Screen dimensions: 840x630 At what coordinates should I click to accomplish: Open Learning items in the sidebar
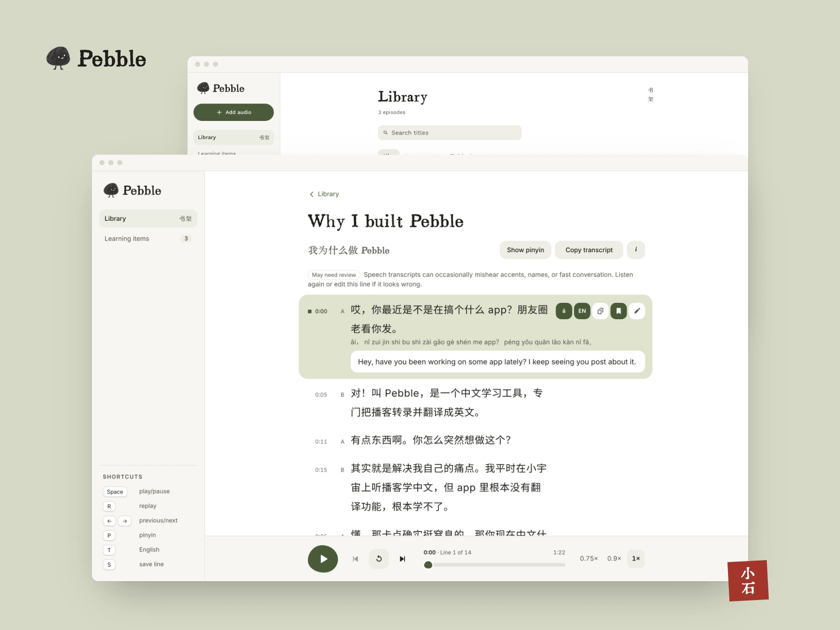tap(148, 239)
